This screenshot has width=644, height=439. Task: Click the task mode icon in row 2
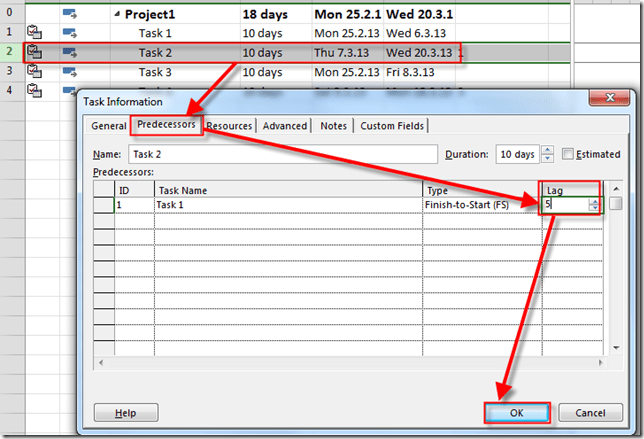click(72, 53)
